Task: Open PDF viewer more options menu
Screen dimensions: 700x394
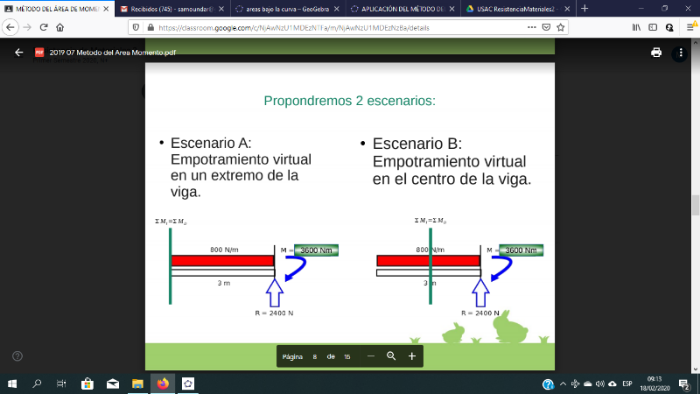Action: pos(680,53)
